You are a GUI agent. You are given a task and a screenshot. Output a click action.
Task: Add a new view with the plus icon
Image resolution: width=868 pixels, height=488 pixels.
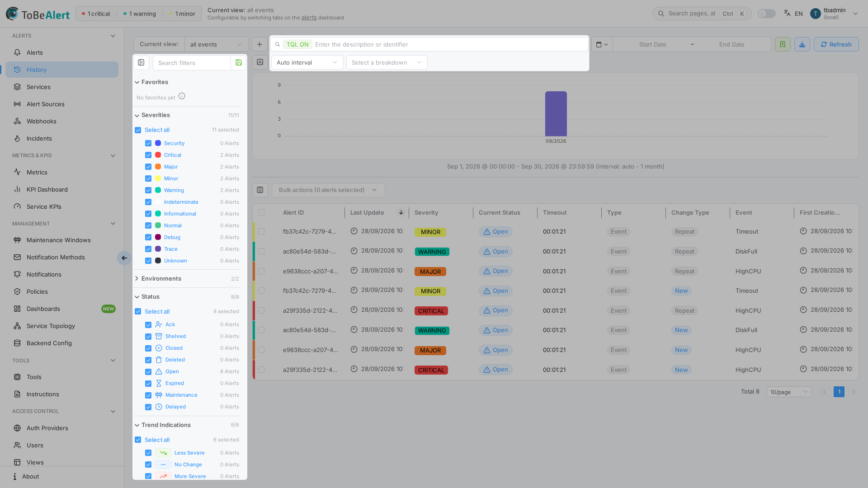point(259,44)
